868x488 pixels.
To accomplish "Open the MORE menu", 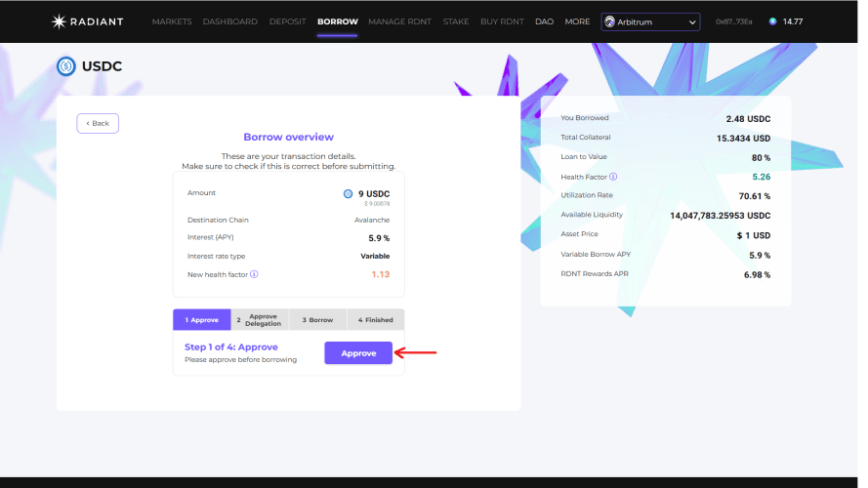I will 577,21.
